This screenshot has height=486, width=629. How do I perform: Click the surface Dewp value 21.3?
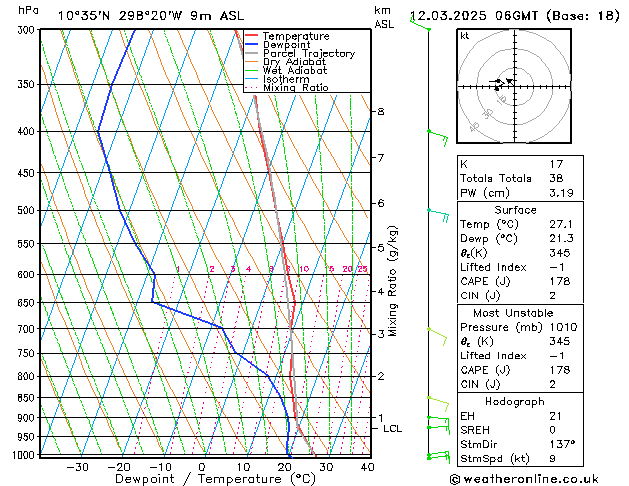[561, 239]
